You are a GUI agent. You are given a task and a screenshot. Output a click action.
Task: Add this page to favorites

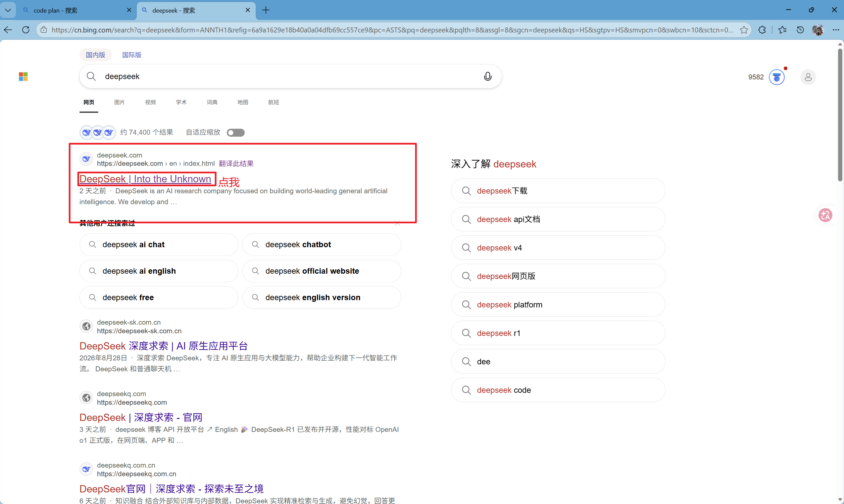click(744, 30)
